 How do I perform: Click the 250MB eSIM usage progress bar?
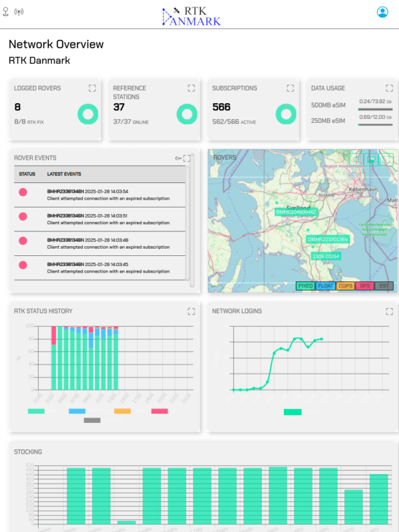pyautogui.click(x=375, y=125)
